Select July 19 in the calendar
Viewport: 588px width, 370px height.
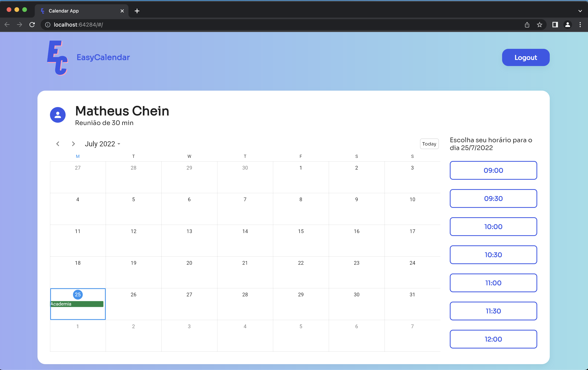[133, 272]
